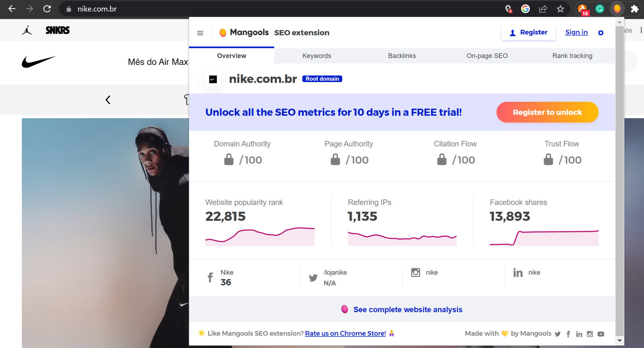Click the padlock site info icon
The height and width of the screenshot is (348, 644).
click(69, 9)
